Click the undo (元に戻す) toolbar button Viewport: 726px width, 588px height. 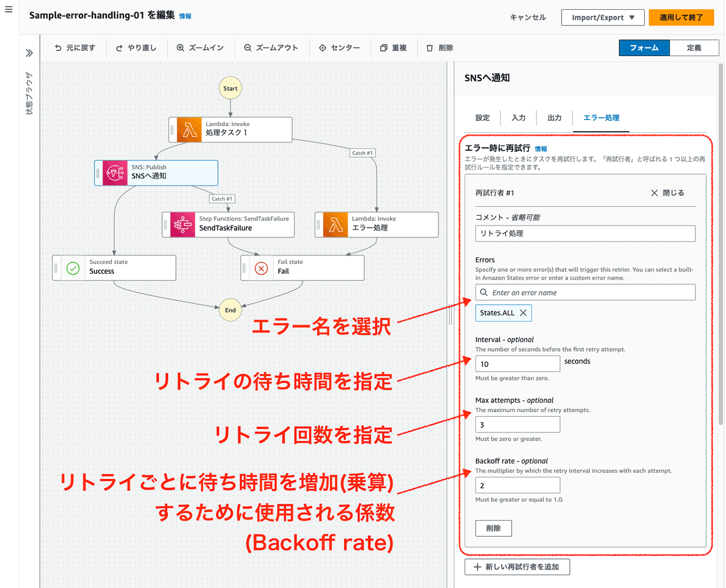coord(75,48)
